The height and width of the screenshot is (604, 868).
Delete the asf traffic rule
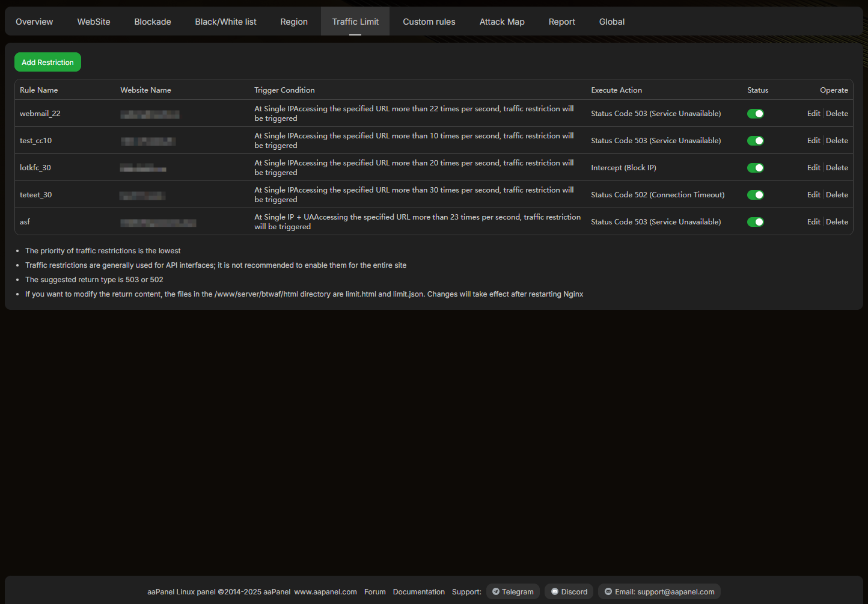coord(837,222)
